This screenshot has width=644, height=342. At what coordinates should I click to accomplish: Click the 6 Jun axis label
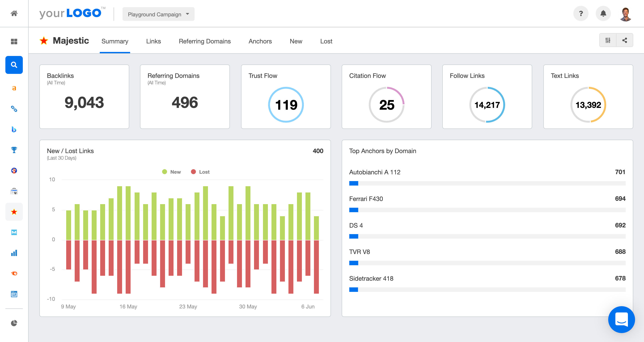pos(308,306)
